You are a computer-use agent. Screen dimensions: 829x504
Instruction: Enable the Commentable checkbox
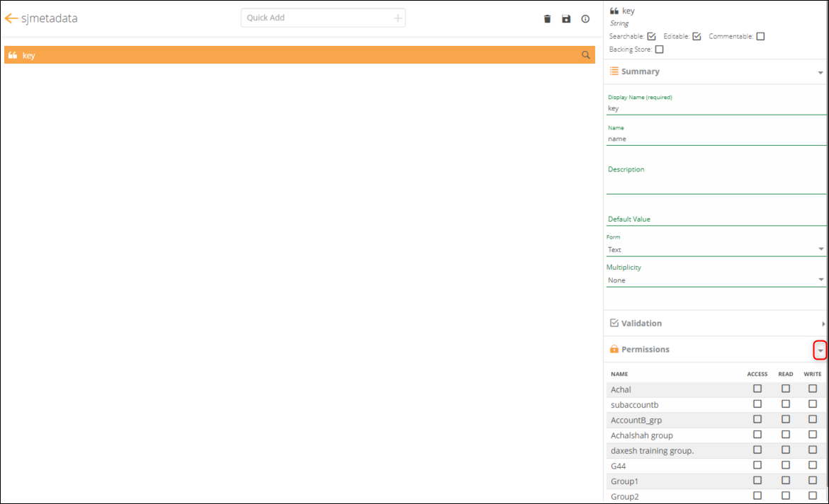tap(760, 36)
